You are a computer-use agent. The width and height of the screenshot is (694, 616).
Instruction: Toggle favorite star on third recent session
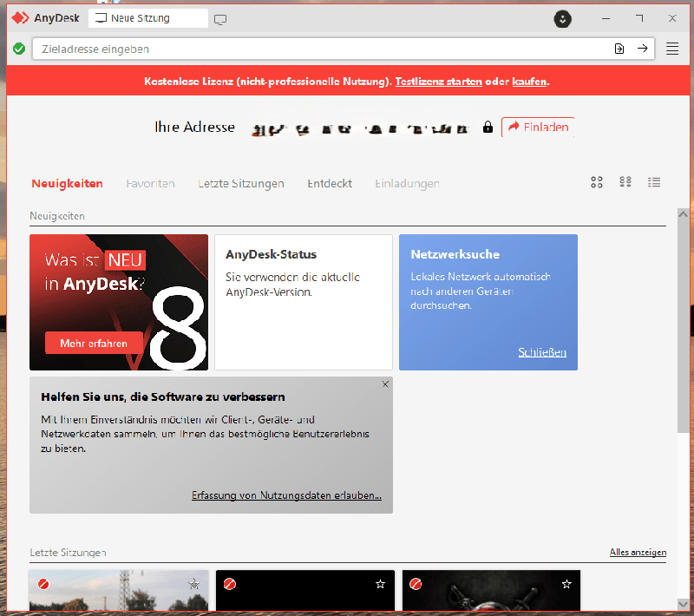click(x=566, y=585)
